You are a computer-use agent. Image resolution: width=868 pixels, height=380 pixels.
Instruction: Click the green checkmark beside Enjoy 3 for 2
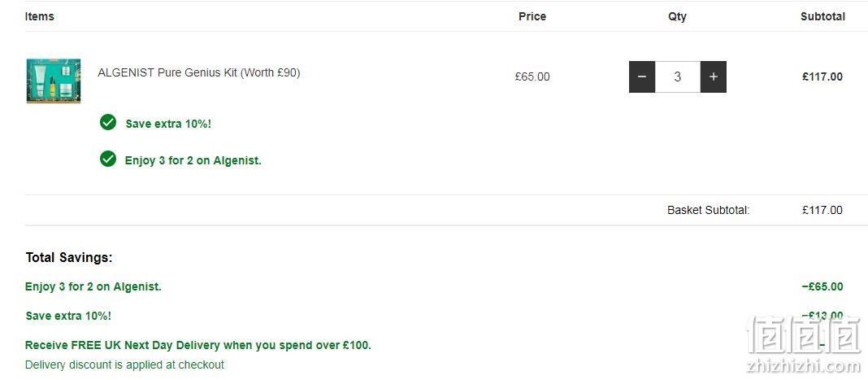pos(108,159)
